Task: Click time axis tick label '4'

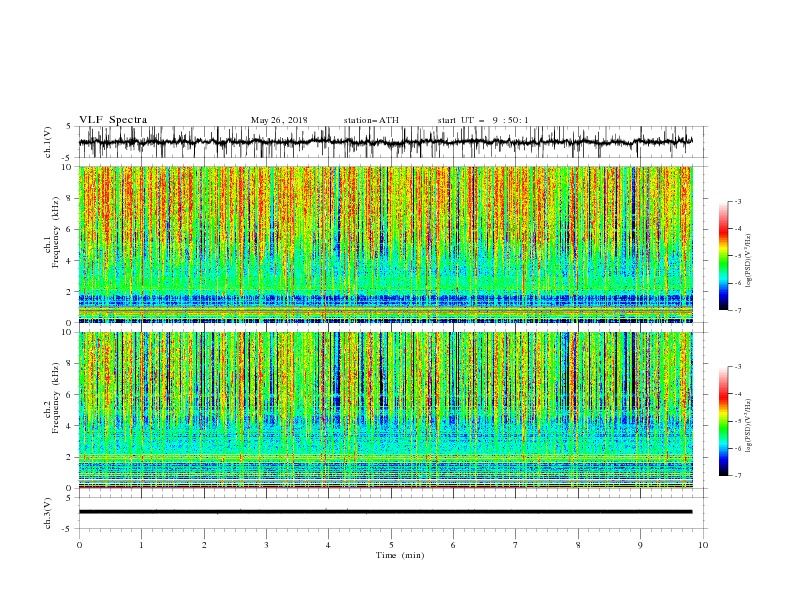Action: tap(329, 545)
